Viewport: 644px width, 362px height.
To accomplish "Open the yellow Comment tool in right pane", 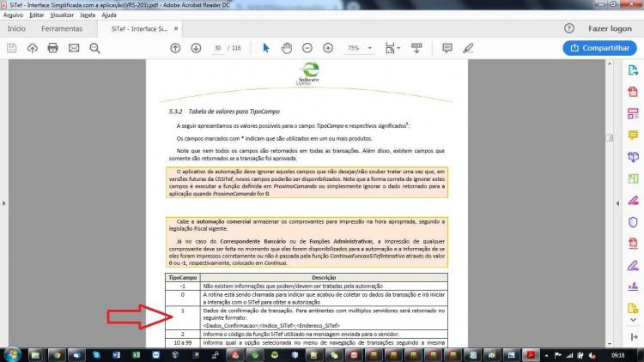I will (x=633, y=136).
